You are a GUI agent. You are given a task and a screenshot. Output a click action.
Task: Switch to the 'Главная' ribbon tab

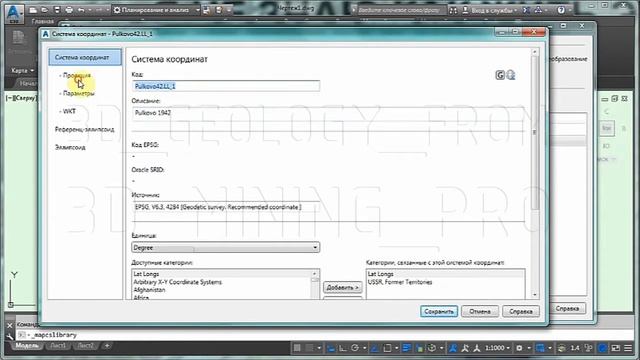coord(42,21)
